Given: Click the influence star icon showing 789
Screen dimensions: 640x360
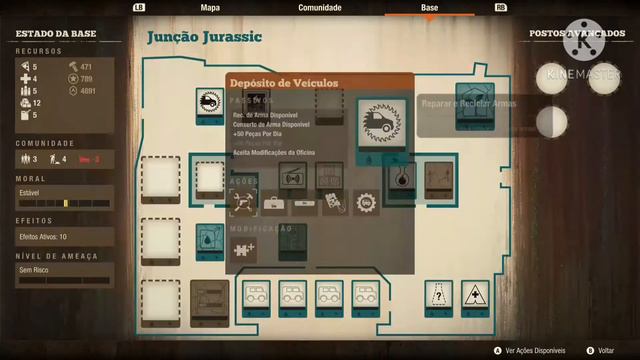Looking at the screenshot, I should click(x=73, y=78).
